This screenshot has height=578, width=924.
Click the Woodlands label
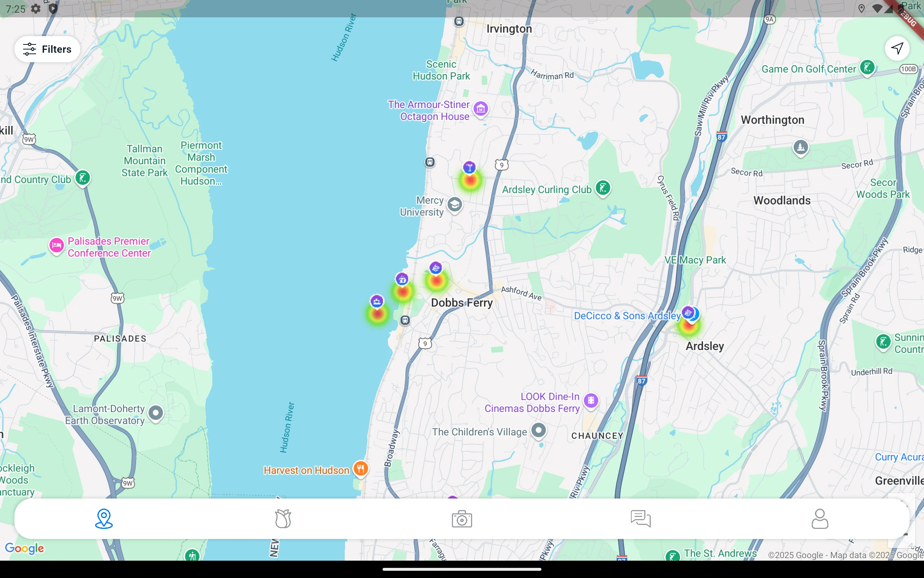click(x=781, y=200)
